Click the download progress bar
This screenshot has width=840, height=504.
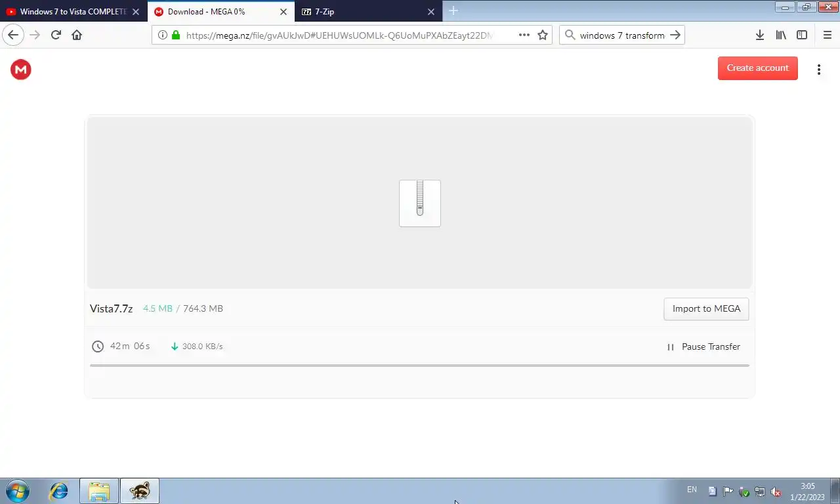pos(419,366)
